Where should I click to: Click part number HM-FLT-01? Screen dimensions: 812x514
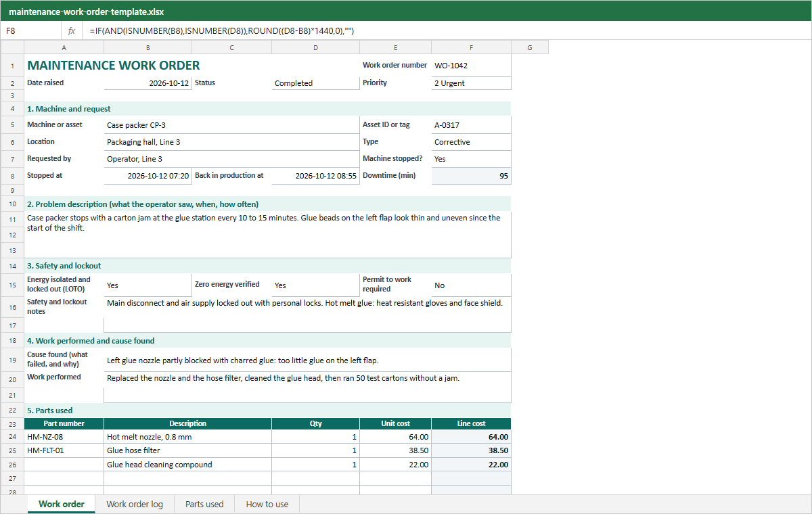(x=64, y=450)
